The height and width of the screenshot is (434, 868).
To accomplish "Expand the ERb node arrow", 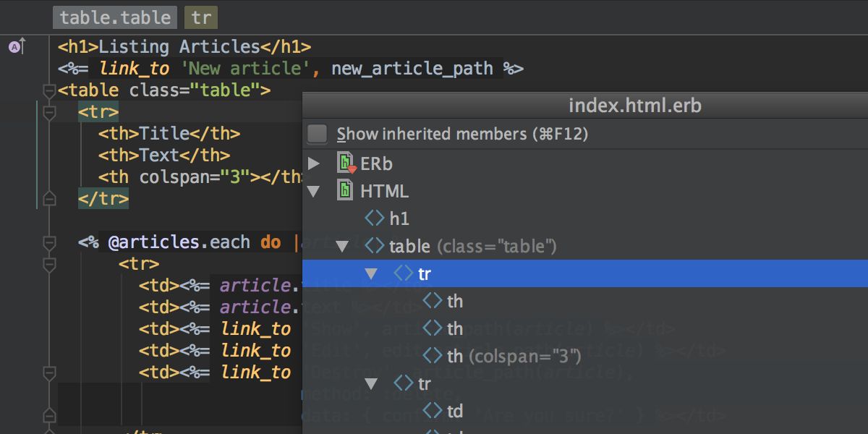I will coord(313,163).
